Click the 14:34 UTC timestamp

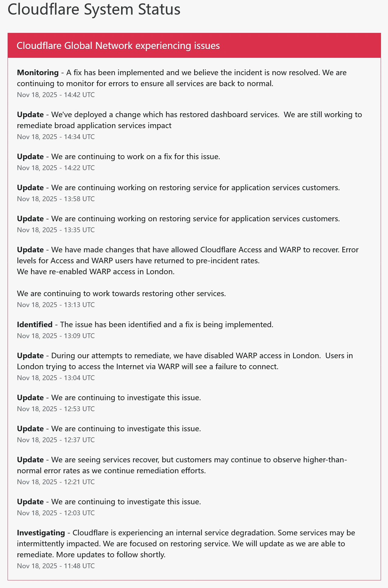click(56, 137)
